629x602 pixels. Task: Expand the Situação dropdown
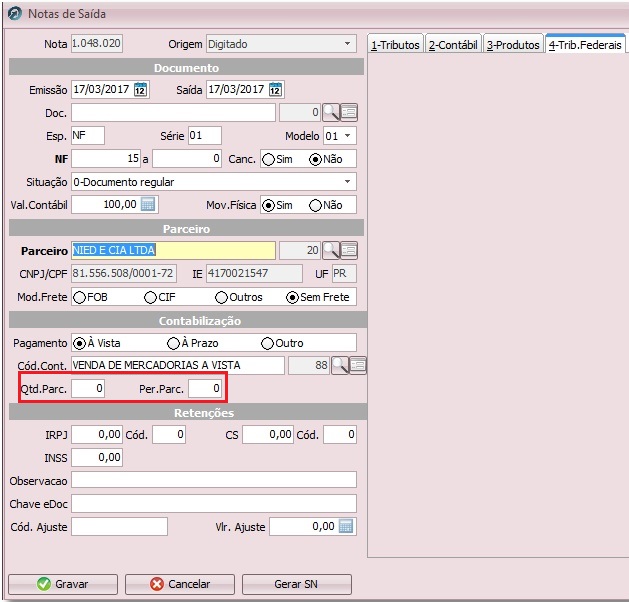[x=347, y=182]
